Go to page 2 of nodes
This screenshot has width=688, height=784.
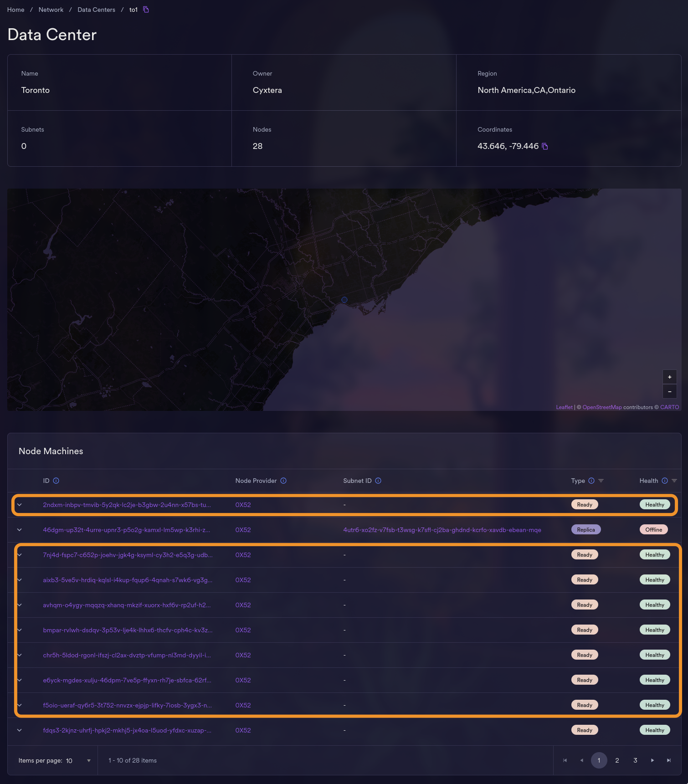(x=617, y=760)
